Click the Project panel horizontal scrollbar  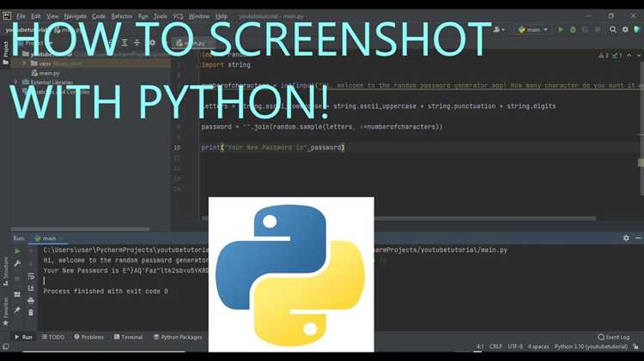[81, 229]
